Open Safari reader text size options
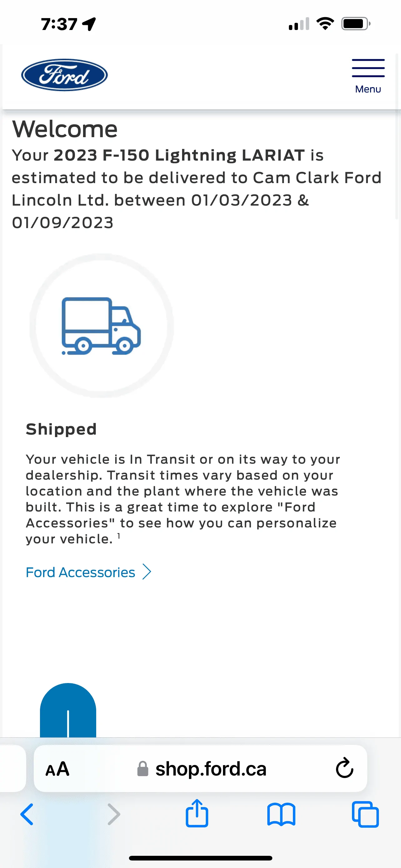 click(x=57, y=769)
